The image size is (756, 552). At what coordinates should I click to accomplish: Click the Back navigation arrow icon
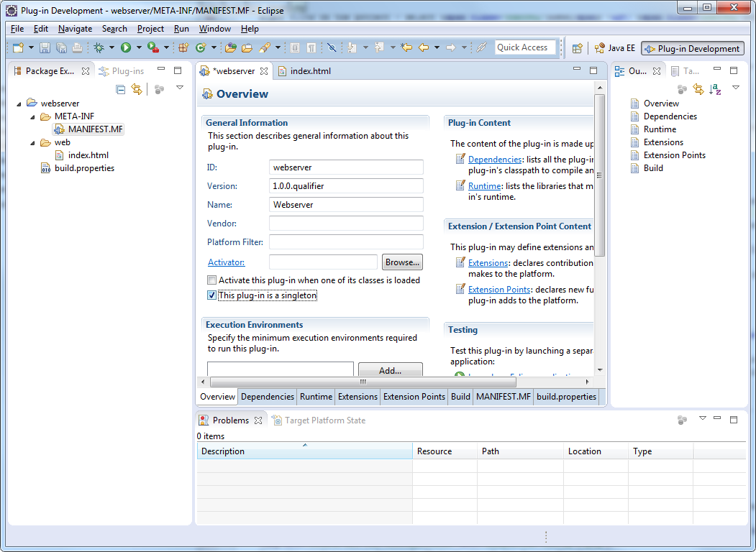pyautogui.click(x=424, y=47)
